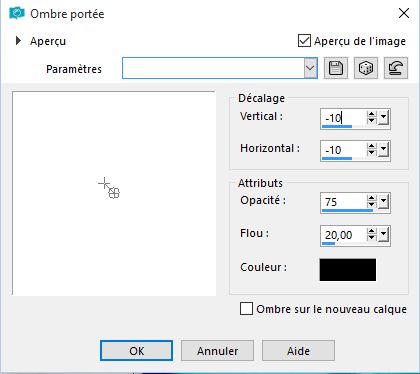Open Flou slider dropdown arrow
The height and width of the screenshot is (374, 420).
tap(383, 235)
